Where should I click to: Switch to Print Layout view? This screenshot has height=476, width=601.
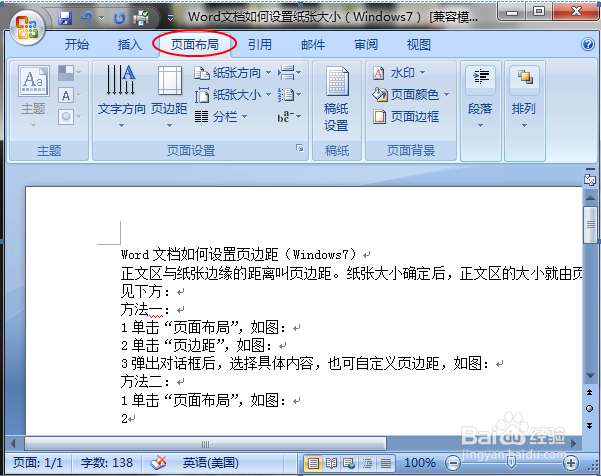313,463
